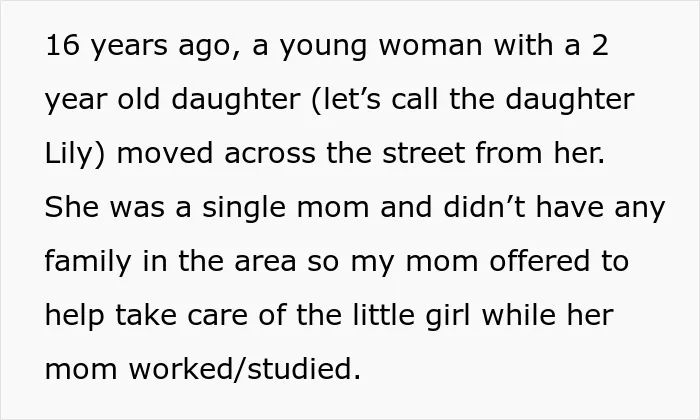Click the word "didn't" in the paragraph
This screenshot has height=420, width=700.
click(x=484, y=207)
